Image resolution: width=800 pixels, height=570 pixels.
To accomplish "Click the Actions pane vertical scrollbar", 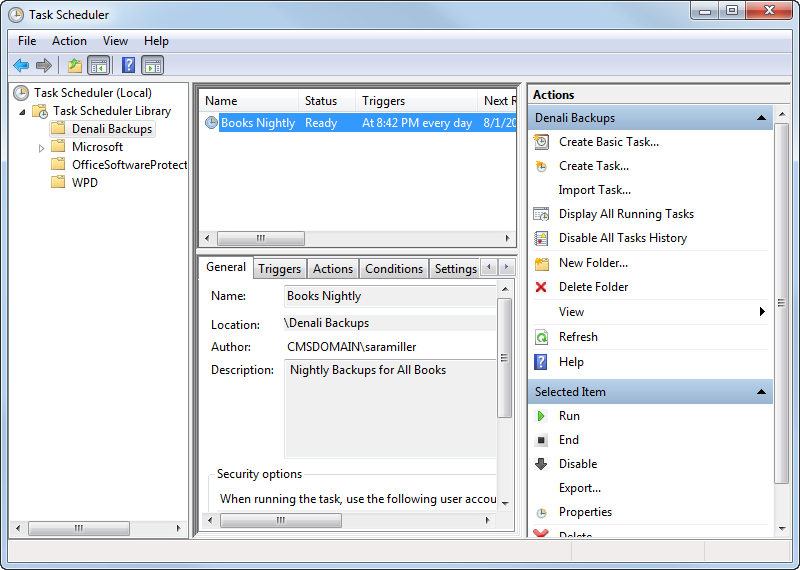I will pos(781,321).
